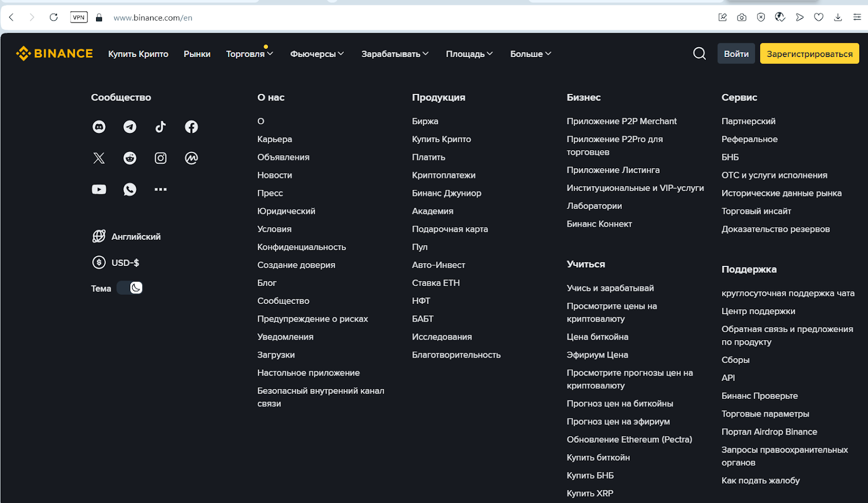This screenshot has height=503, width=868.
Task: Open the Исторические данные рынка link
Action: click(x=782, y=193)
